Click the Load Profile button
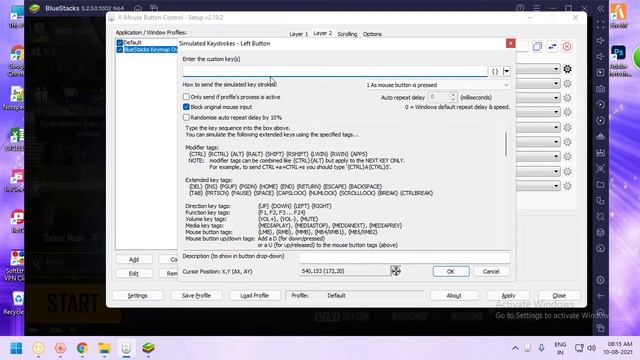The image size is (640, 360). click(x=254, y=296)
